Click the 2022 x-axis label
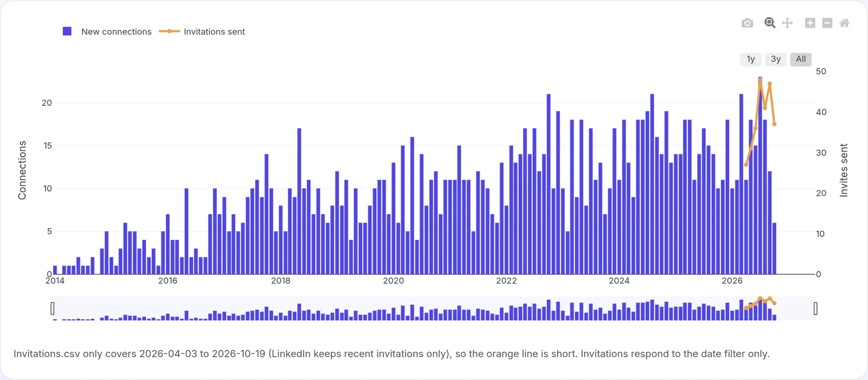868x380 pixels. pyautogui.click(x=506, y=281)
